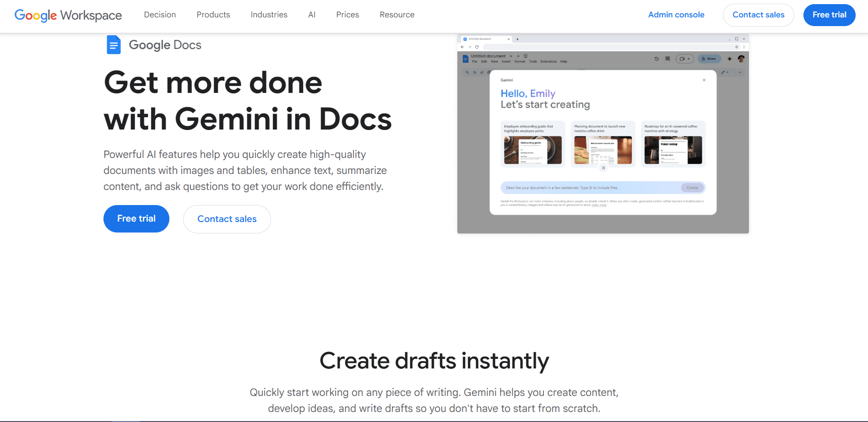The image size is (868, 422).
Task: Click the new tab plus in preview browser
Action: [x=517, y=39]
